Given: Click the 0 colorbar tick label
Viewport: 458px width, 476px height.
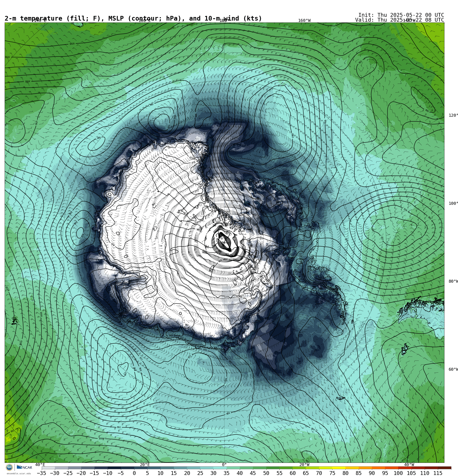Looking at the screenshot, I should [134, 473].
